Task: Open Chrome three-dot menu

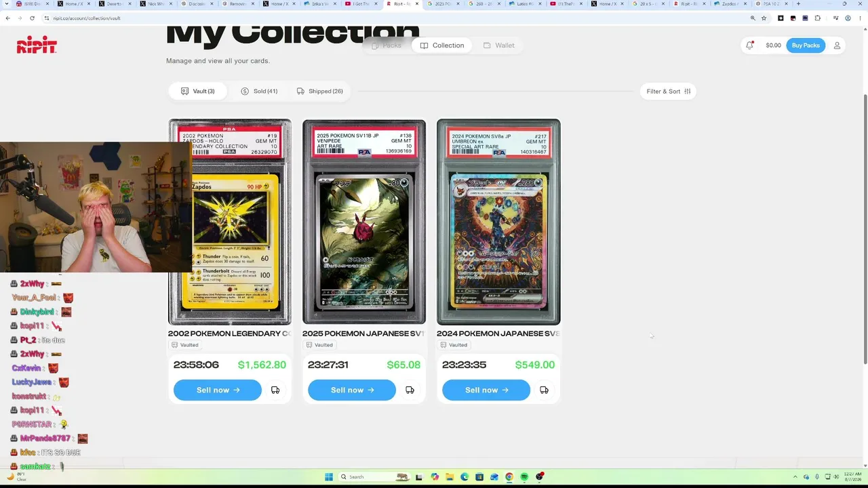Action: (x=860, y=18)
